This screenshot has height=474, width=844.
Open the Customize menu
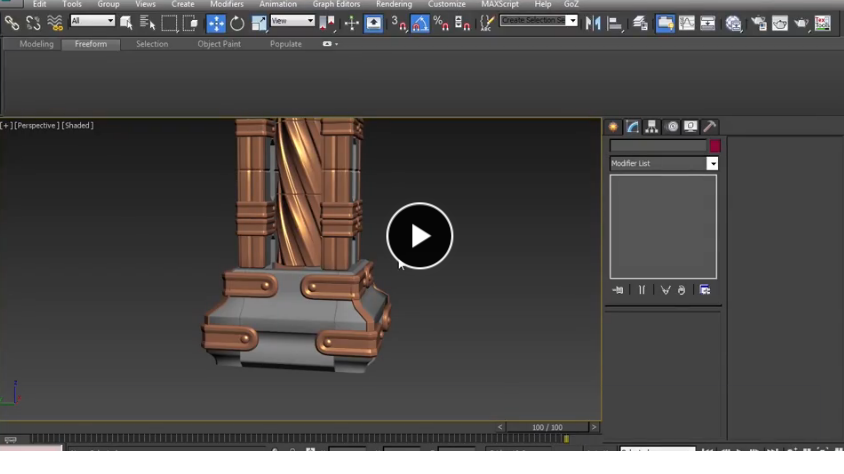[447, 4]
